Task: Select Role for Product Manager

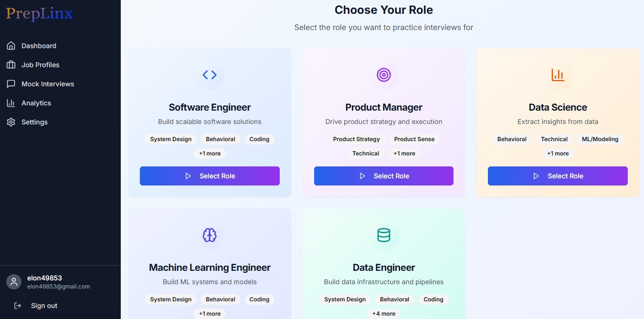Action: coord(384,176)
